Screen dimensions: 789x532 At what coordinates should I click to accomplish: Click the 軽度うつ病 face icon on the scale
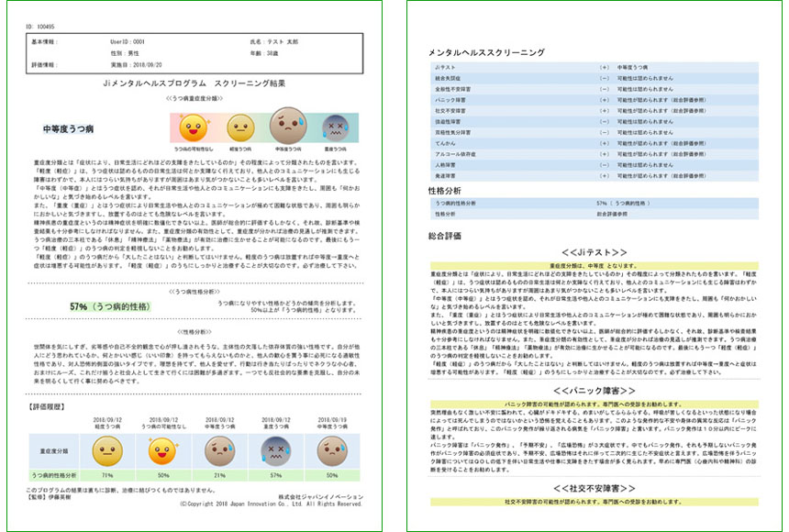(241, 127)
